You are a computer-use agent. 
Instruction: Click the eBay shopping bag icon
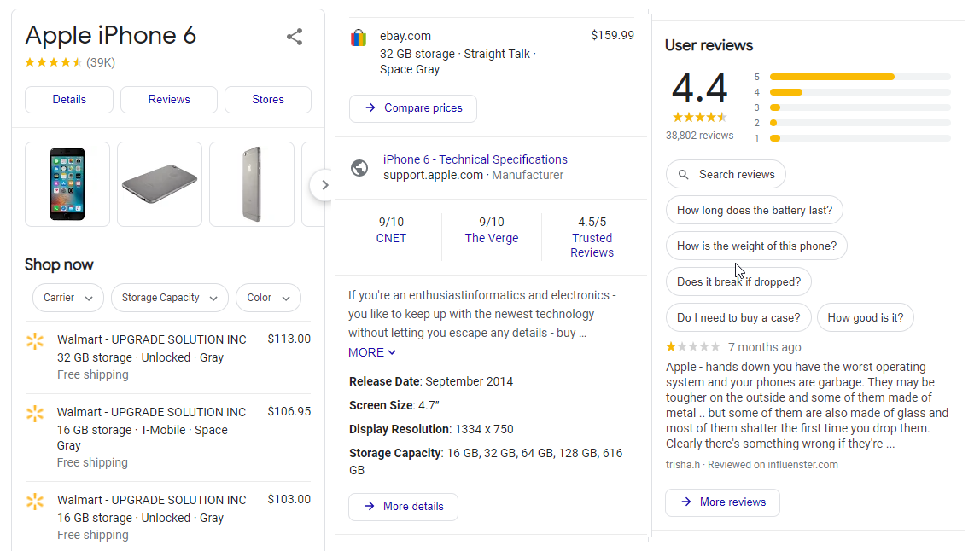click(358, 38)
